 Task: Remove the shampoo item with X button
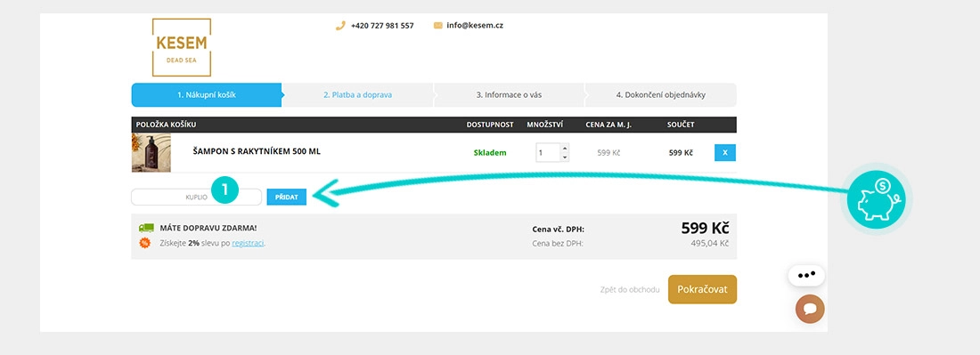coord(725,153)
